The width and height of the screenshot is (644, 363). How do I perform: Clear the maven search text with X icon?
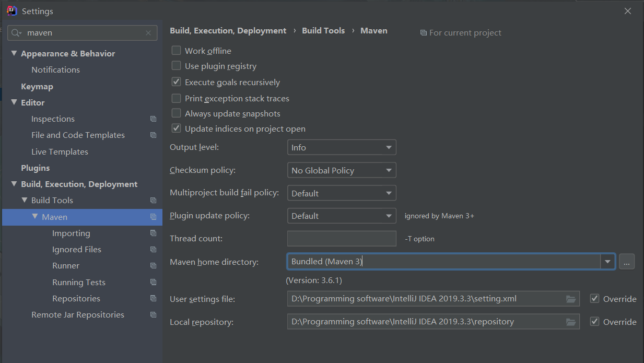(148, 33)
